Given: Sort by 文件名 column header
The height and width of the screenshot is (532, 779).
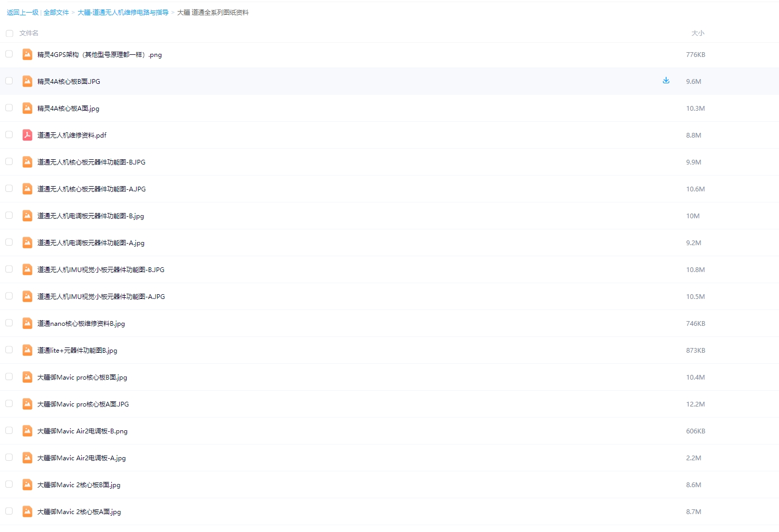Looking at the screenshot, I should (x=29, y=33).
